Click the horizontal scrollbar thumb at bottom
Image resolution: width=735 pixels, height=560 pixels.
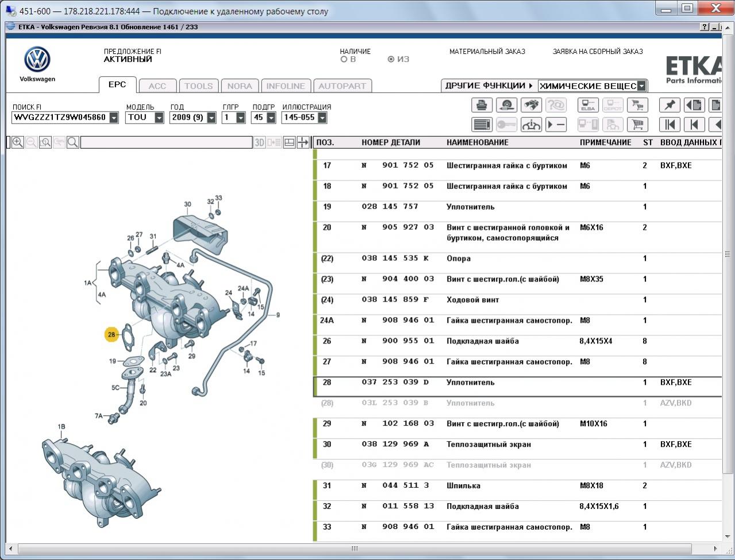(x=355, y=549)
